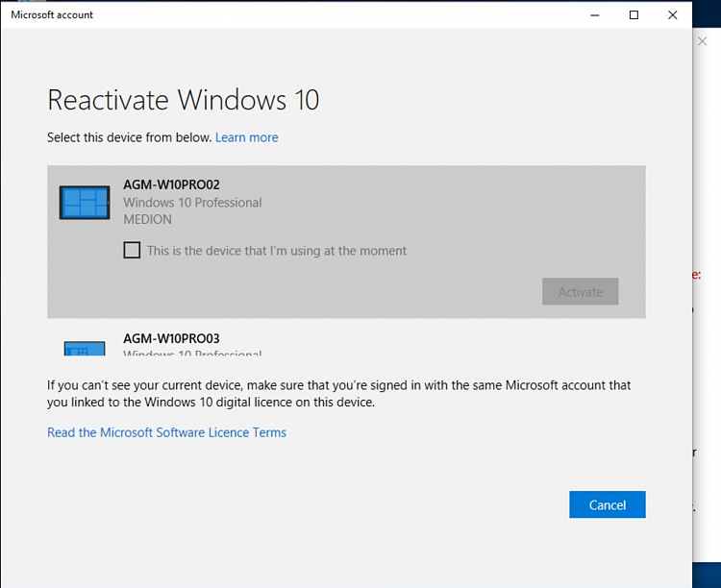Click the 'Microsoft account' window title
This screenshot has height=588, width=721.
(x=52, y=14)
